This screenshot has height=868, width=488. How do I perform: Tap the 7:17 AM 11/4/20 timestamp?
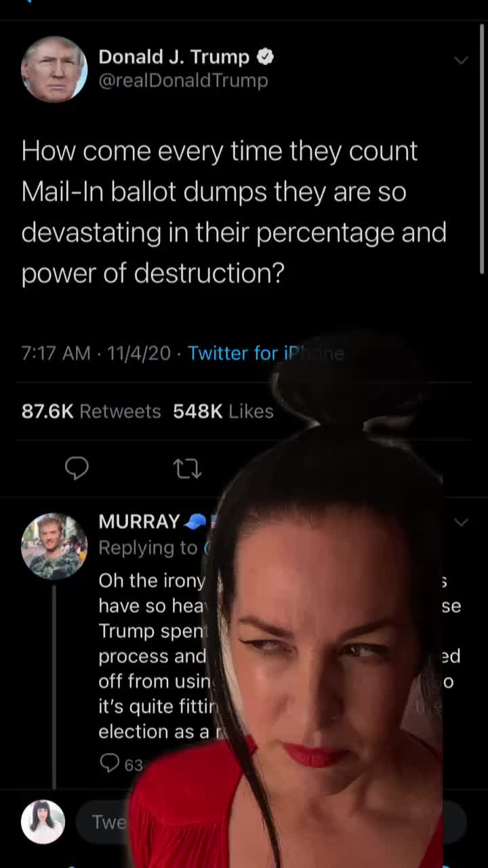(x=96, y=353)
